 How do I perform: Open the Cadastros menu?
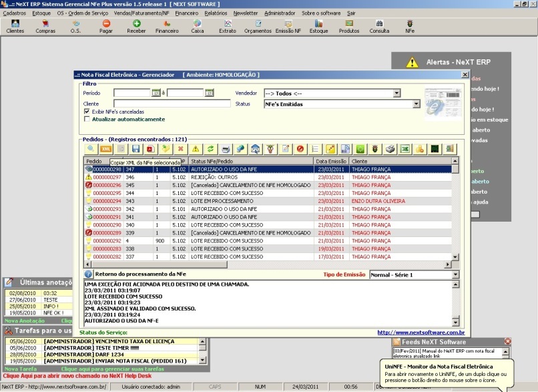[x=15, y=13]
